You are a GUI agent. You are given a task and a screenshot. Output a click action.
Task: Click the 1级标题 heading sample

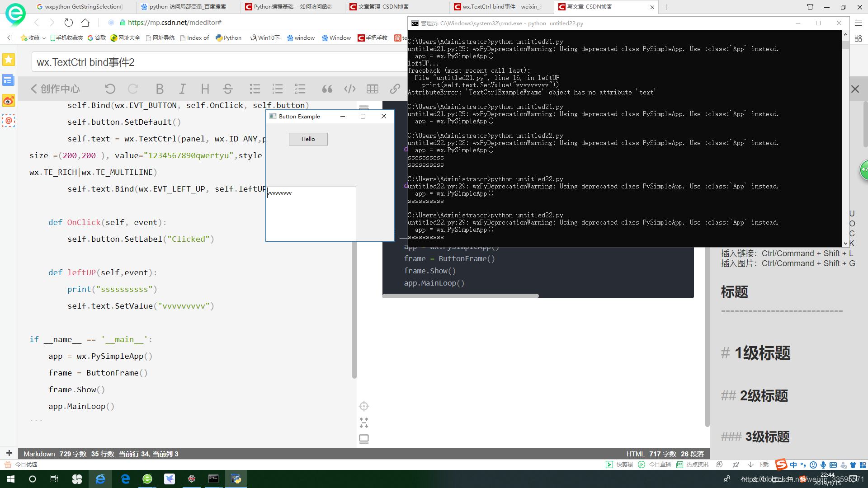(x=756, y=353)
